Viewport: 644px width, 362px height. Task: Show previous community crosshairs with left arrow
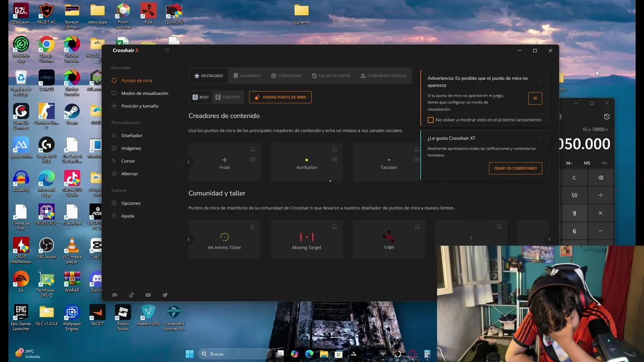pyautogui.click(x=189, y=239)
